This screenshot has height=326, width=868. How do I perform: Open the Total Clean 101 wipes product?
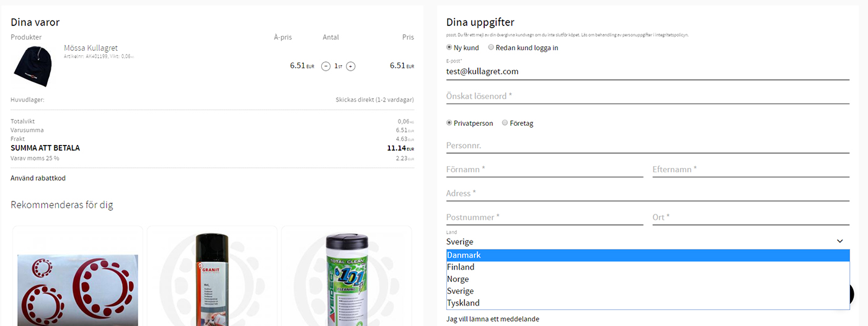(x=347, y=279)
